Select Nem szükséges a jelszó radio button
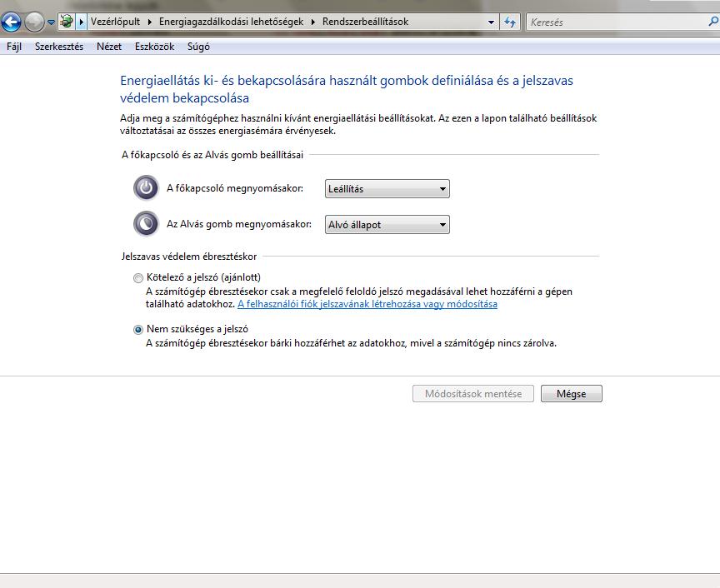Viewport: 720px width, 588px height. [137, 330]
